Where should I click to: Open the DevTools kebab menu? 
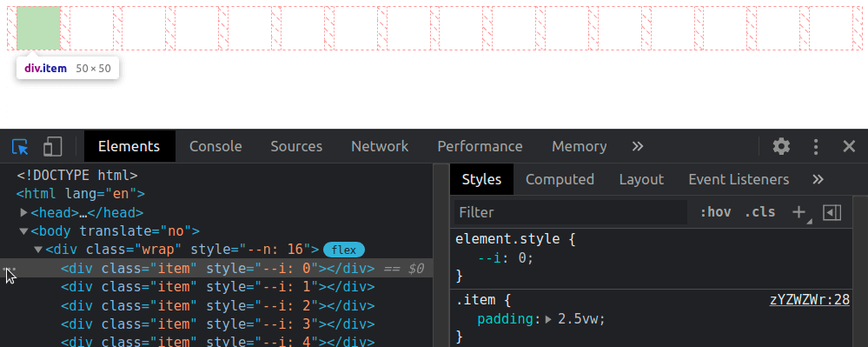pos(815,146)
